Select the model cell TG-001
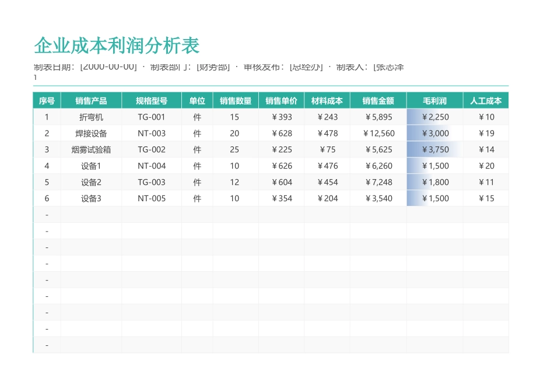Screen dimensions: 554x392 pos(152,117)
